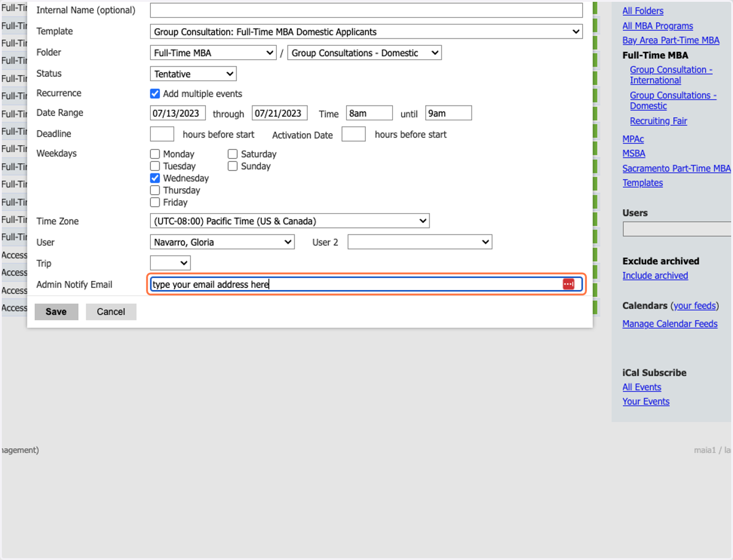Open the MPAc folder link

pyautogui.click(x=633, y=139)
